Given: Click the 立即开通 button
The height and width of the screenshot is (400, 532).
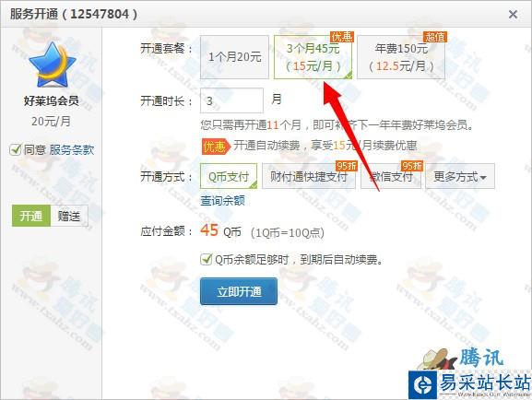Looking at the screenshot, I should 239,291.
